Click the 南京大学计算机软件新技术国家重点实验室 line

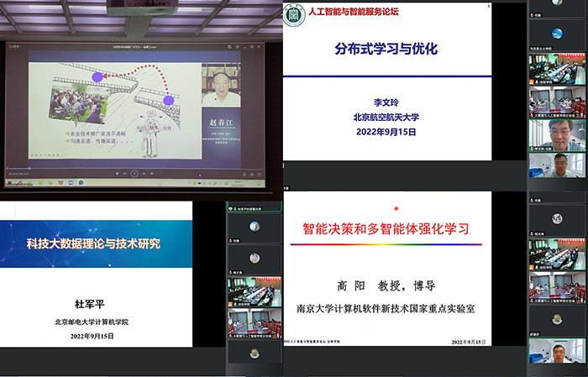pos(385,308)
